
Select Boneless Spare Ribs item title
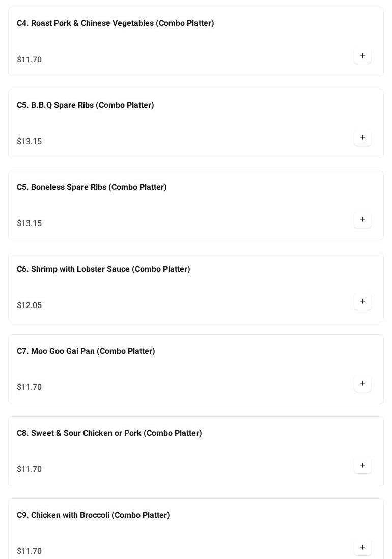click(92, 187)
